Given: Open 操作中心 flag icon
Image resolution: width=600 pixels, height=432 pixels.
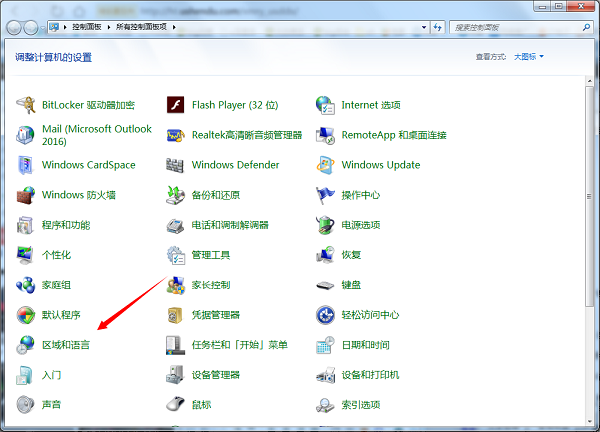Looking at the screenshot, I should point(325,195).
